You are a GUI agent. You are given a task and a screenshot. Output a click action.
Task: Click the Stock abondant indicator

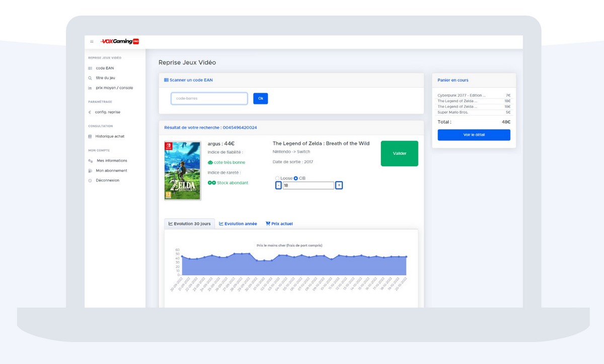pyautogui.click(x=228, y=183)
